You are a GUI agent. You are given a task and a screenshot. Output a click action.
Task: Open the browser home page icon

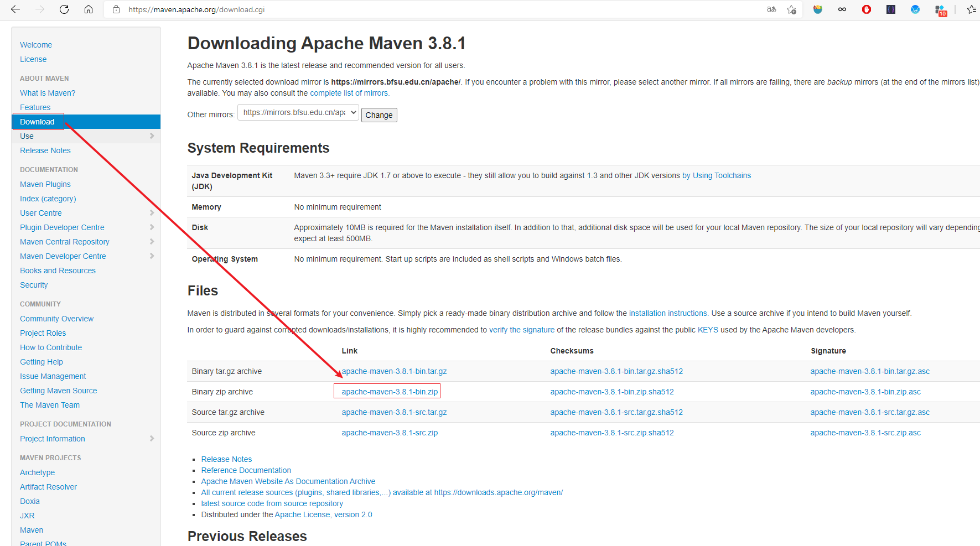tap(89, 9)
